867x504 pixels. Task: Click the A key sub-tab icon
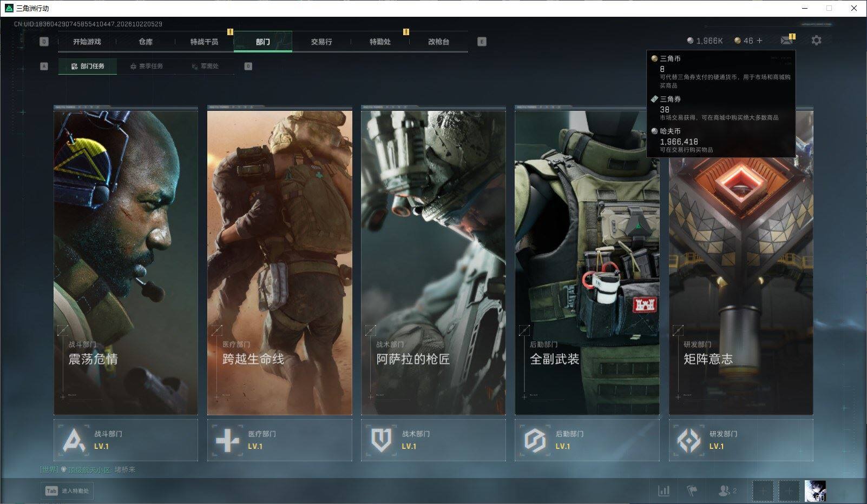44,66
